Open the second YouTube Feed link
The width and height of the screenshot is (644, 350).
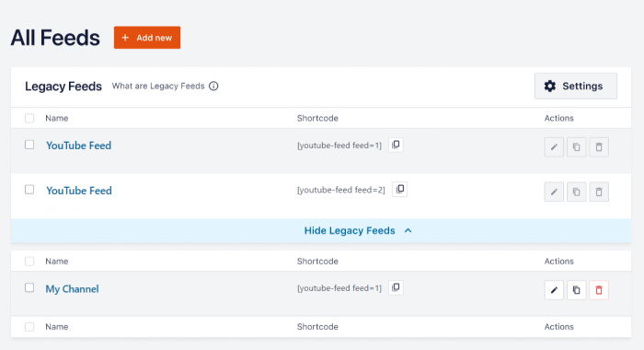tap(79, 191)
